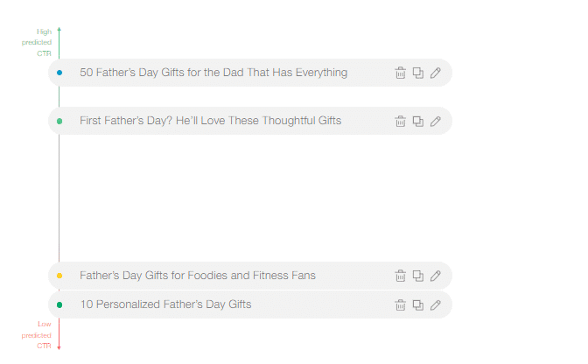Click the 'High predicted CTR' label

[x=37, y=42]
